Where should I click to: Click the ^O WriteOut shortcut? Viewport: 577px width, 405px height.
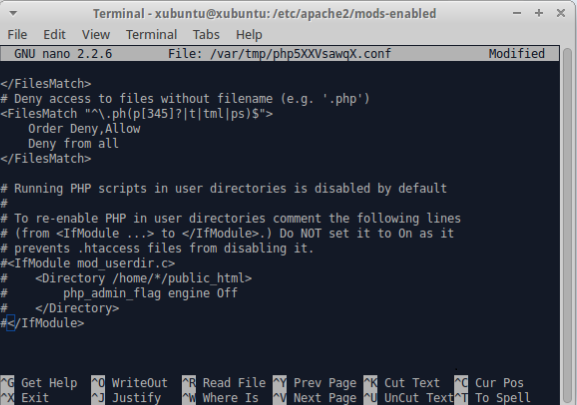[x=130, y=383]
